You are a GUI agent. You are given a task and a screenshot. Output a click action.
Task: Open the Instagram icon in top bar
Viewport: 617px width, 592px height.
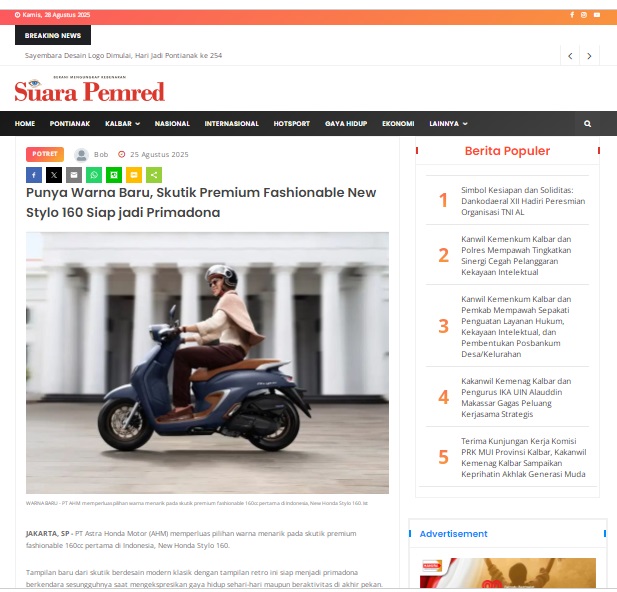584,15
